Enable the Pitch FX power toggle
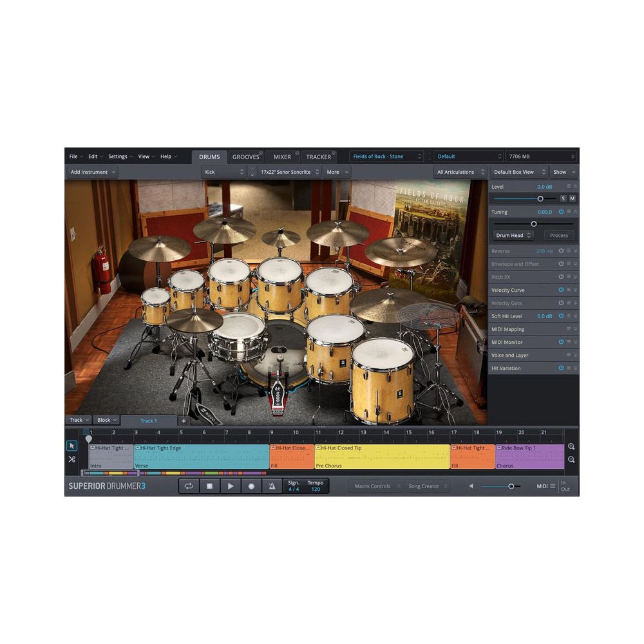Viewport: 644px width, 644px height. point(561,277)
